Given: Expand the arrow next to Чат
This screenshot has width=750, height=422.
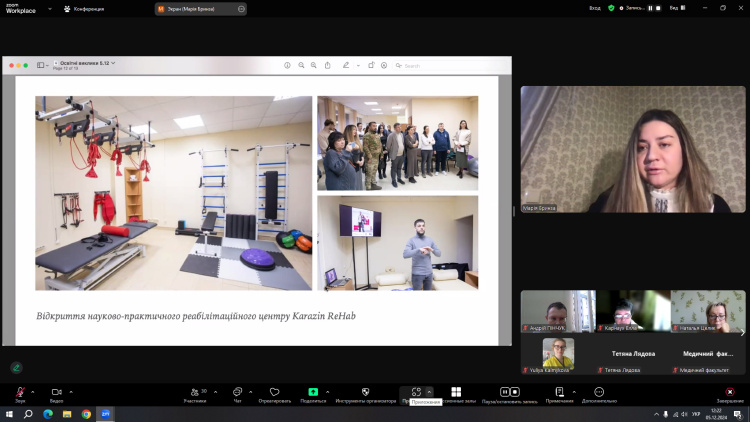Looking at the screenshot, I should tap(251, 392).
